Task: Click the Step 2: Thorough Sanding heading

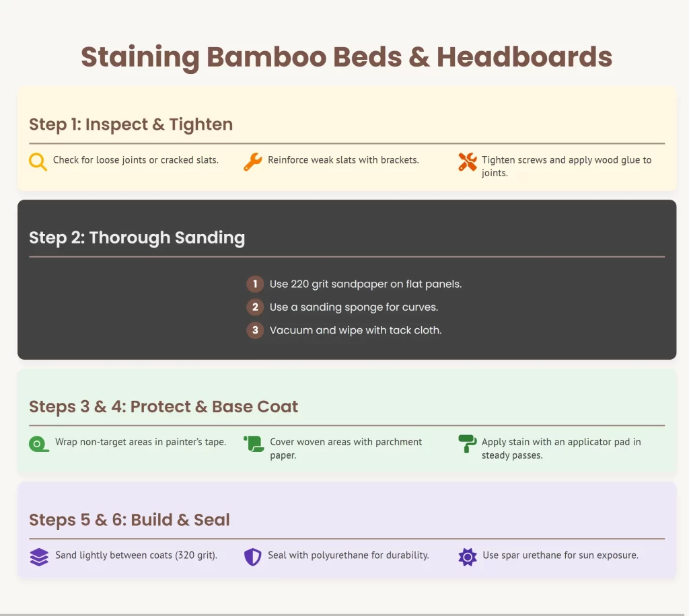Action: [137, 237]
